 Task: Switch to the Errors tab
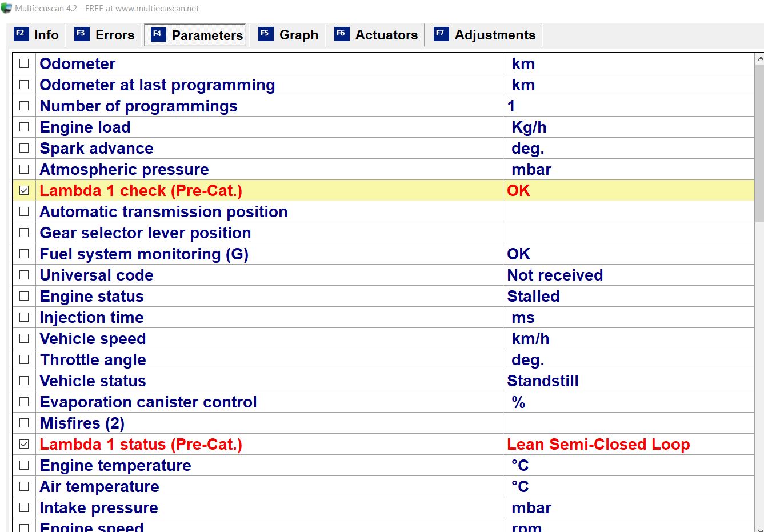[105, 35]
